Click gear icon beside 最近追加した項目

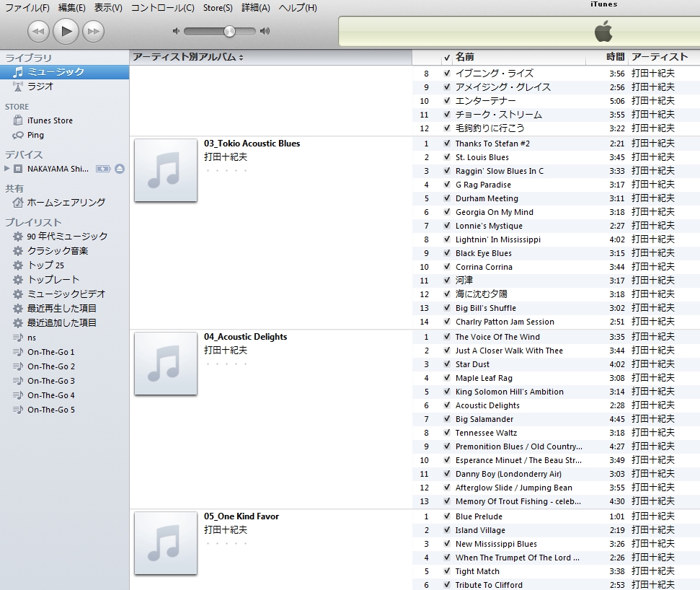point(18,322)
